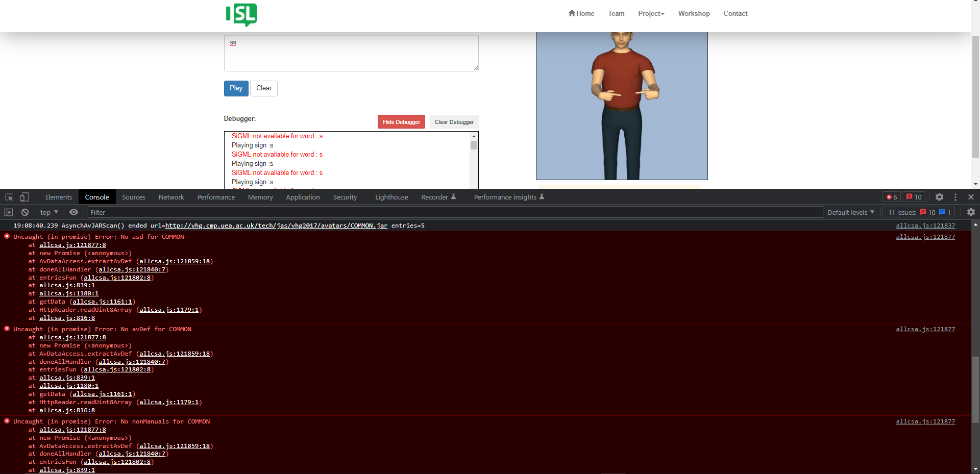Click the error counter showing 6 errors
Image resolution: width=980 pixels, height=474 pixels.
pos(891,197)
